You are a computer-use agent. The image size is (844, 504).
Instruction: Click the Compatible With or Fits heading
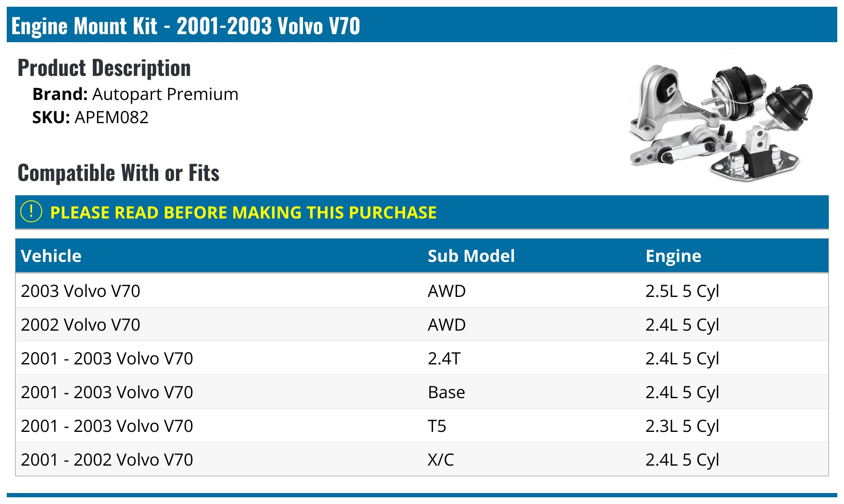point(119,173)
